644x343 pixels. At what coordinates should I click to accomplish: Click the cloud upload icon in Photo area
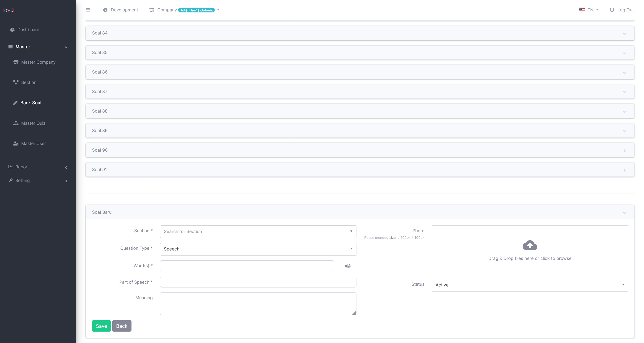coord(530,245)
